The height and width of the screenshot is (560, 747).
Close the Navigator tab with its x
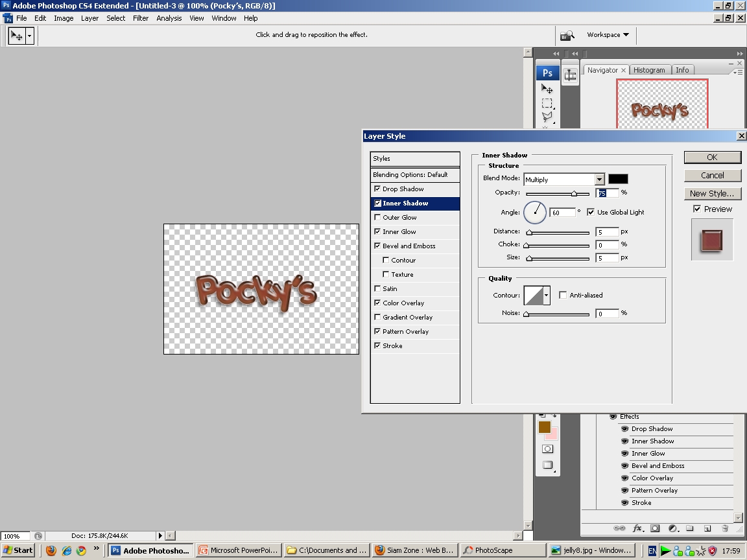623,70
